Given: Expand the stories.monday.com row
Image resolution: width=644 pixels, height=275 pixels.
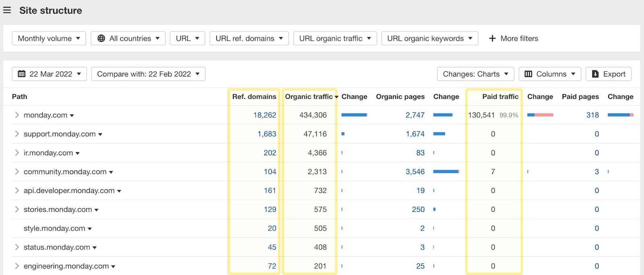Looking at the screenshot, I should click(x=17, y=209).
